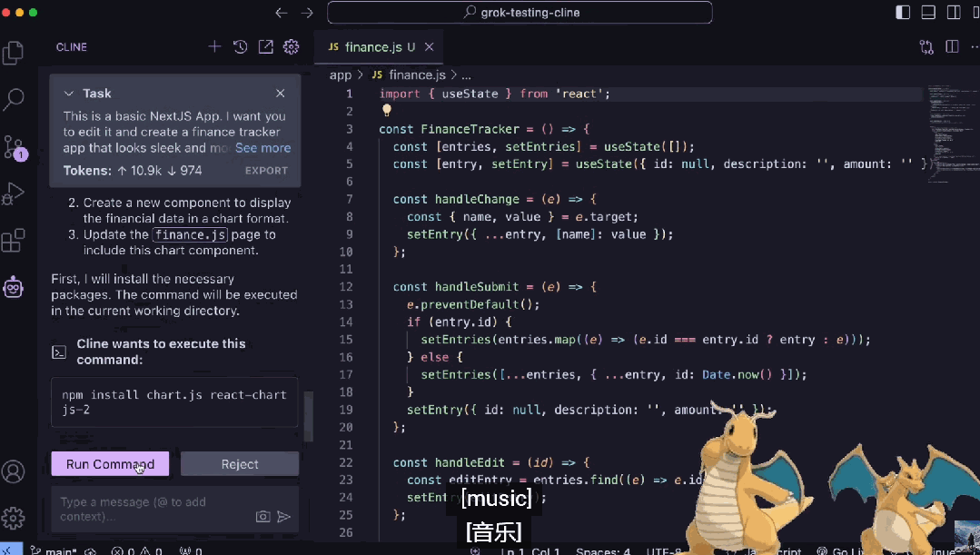Click errors and warnings count in status bar
The width and height of the screenshot is (980, 555).
(137, 550)
